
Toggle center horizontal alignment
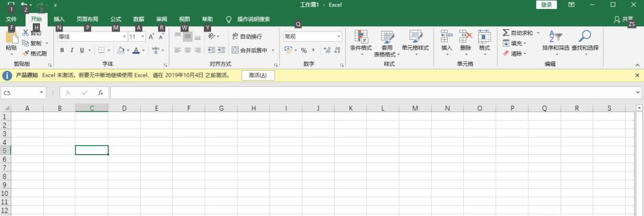[188, 51]
